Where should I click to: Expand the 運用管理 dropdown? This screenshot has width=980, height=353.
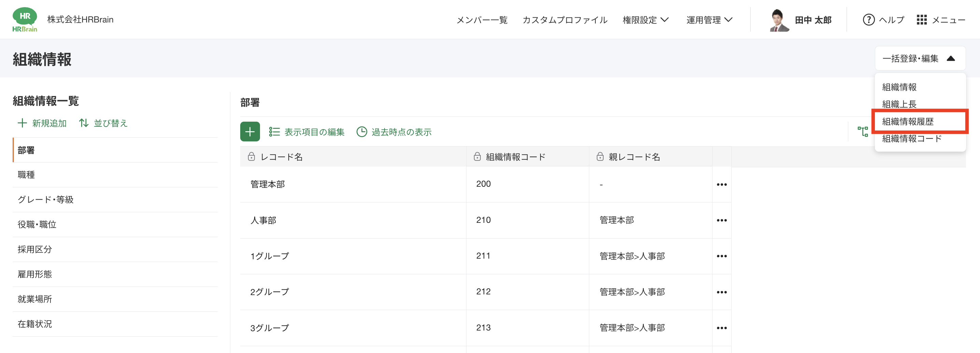point(709,20)
